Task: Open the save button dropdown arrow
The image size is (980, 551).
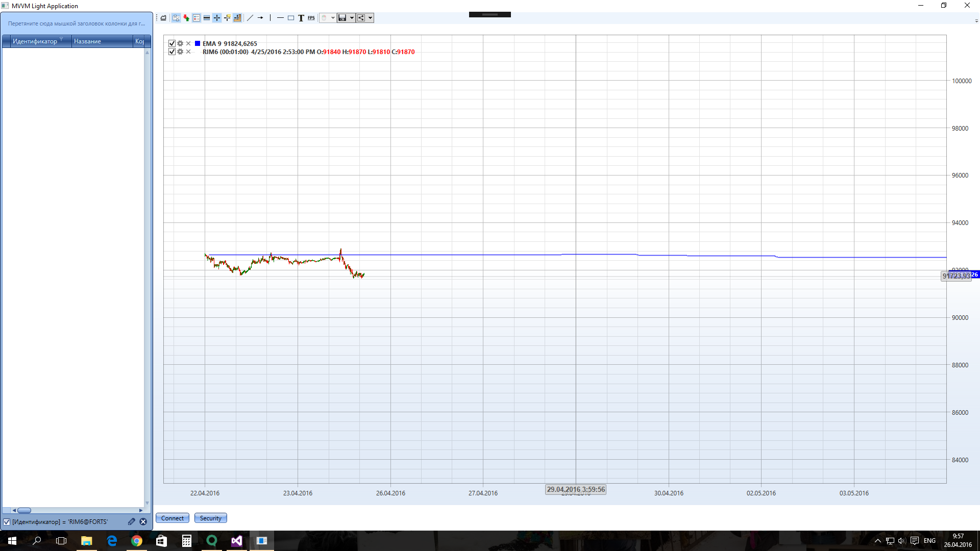Action: click(352, 18)
